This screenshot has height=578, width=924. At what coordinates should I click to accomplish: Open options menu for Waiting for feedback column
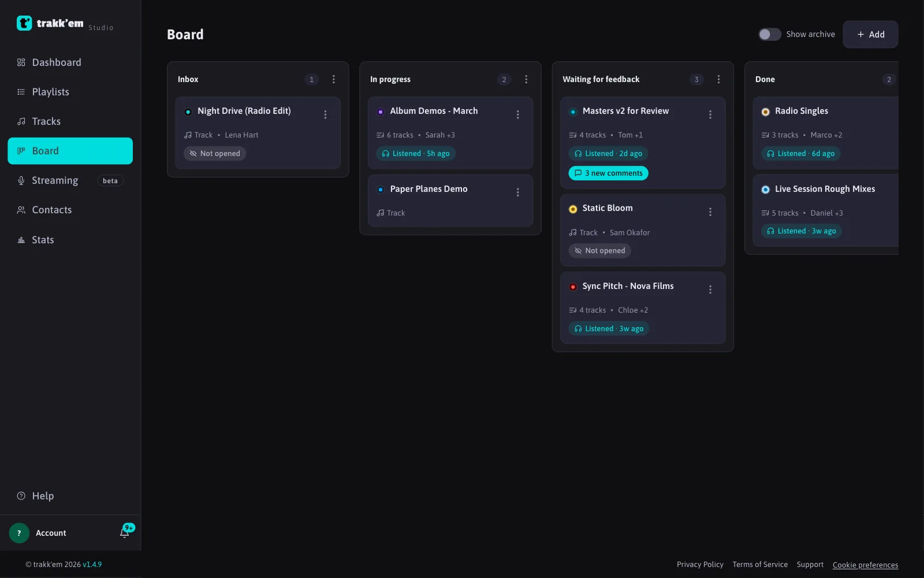(x=718, y=79)
